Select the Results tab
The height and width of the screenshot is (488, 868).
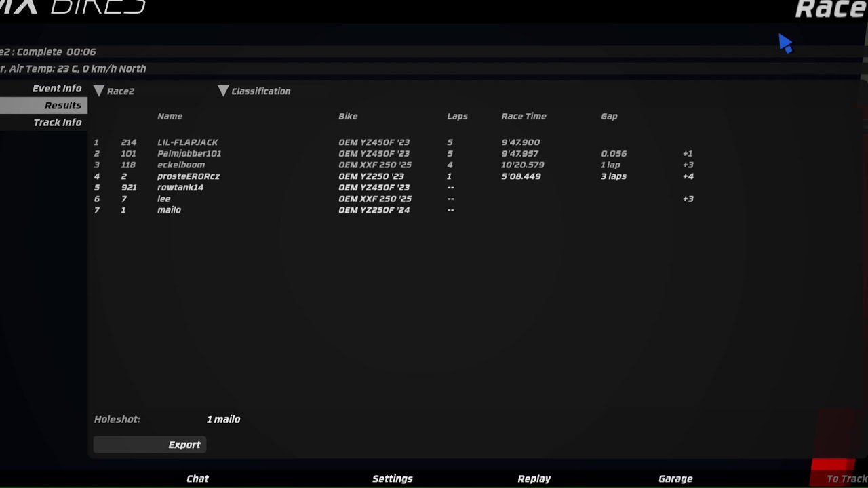pyautogui.click(x=43, y=106)
